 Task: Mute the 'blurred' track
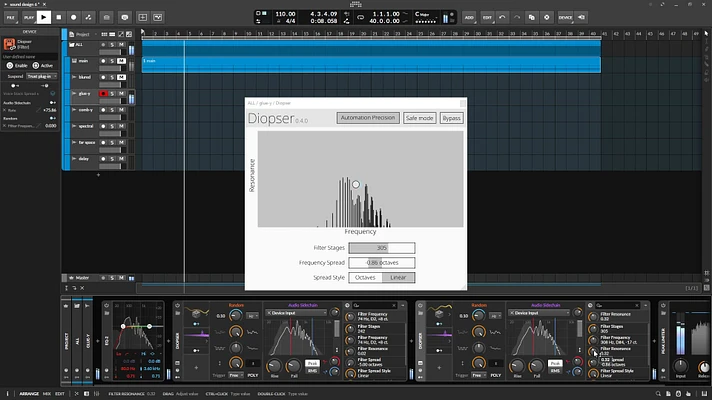[x=121, y=77]
